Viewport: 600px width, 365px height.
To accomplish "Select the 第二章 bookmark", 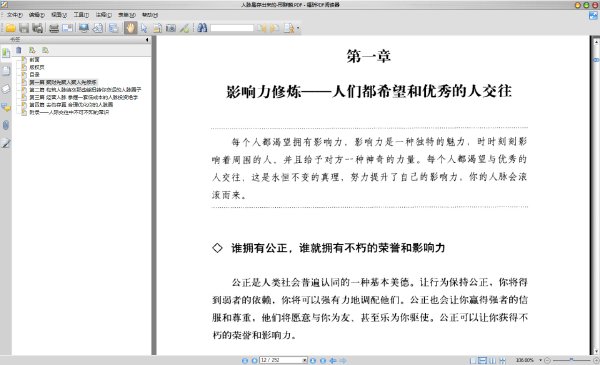I will point(85,90).
